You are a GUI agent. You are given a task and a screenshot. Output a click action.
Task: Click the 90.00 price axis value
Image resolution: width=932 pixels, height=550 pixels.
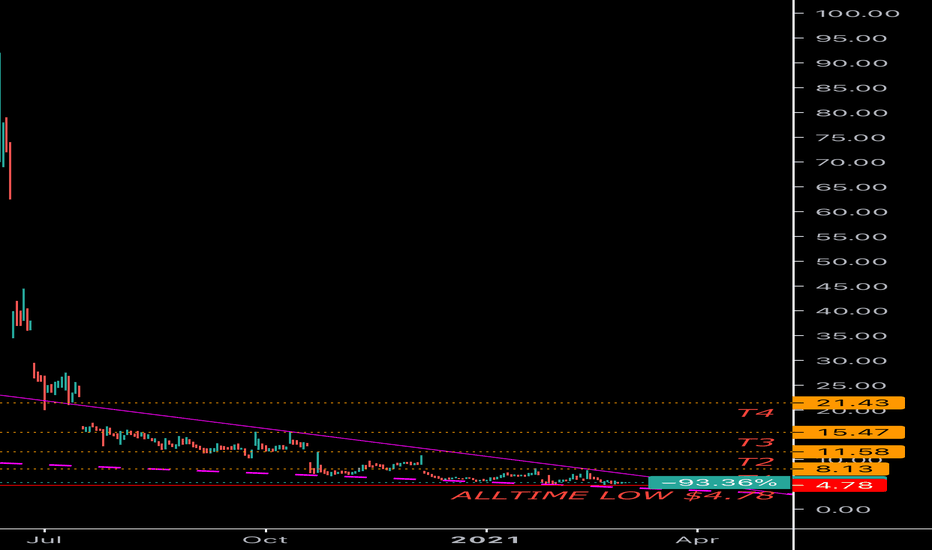pos(851,64)
